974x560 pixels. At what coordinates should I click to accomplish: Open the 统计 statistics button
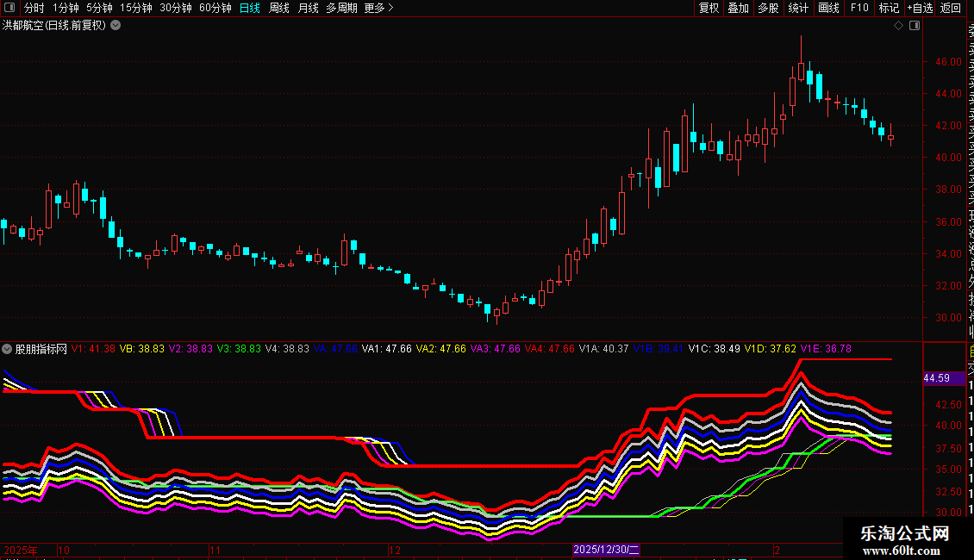(x=798, y=8)
